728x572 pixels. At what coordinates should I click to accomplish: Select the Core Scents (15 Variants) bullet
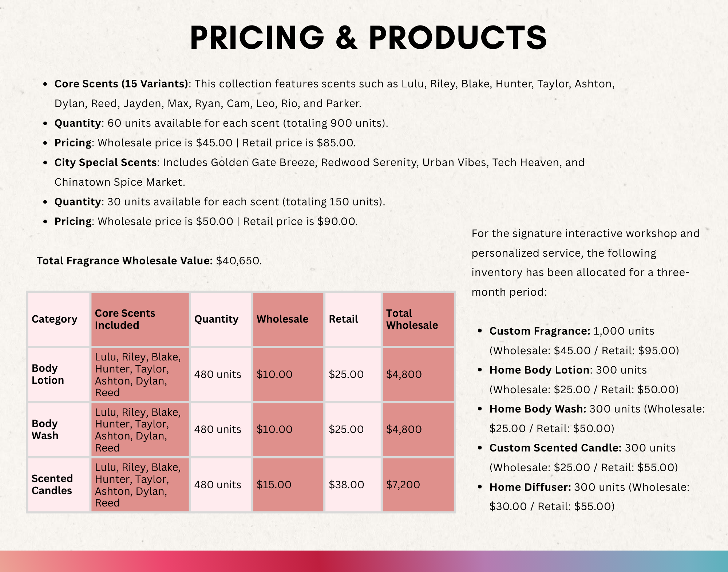[x=335, y=94]
